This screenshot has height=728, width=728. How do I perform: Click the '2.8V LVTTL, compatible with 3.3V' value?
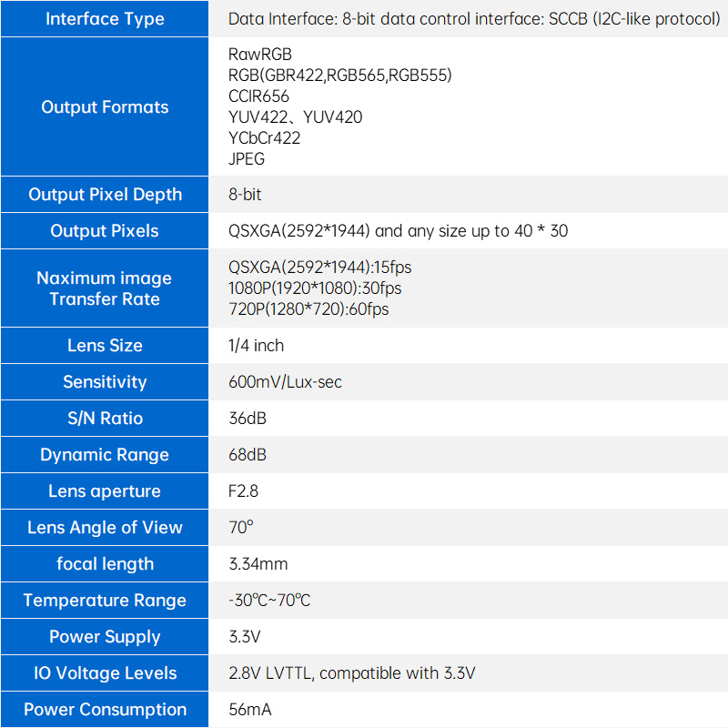352,673
